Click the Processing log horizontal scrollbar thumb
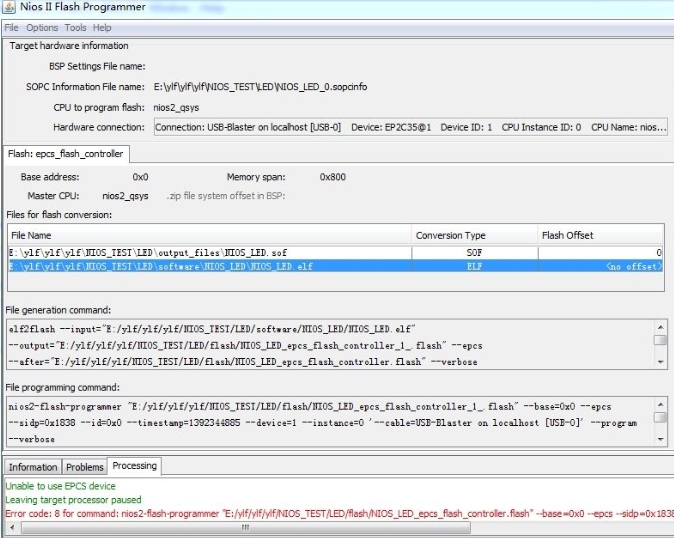Screen dimensions: 674x538 tap(245, 527)
